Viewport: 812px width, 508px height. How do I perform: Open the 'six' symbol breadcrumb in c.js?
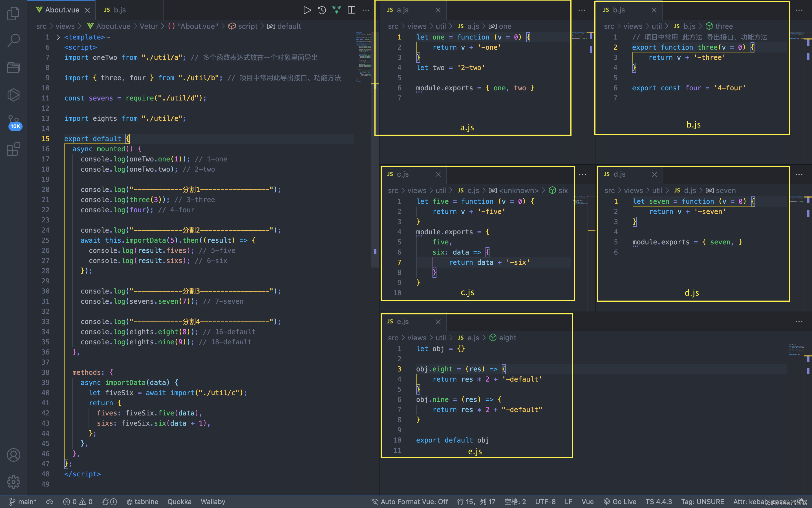[x=558, y=190]
